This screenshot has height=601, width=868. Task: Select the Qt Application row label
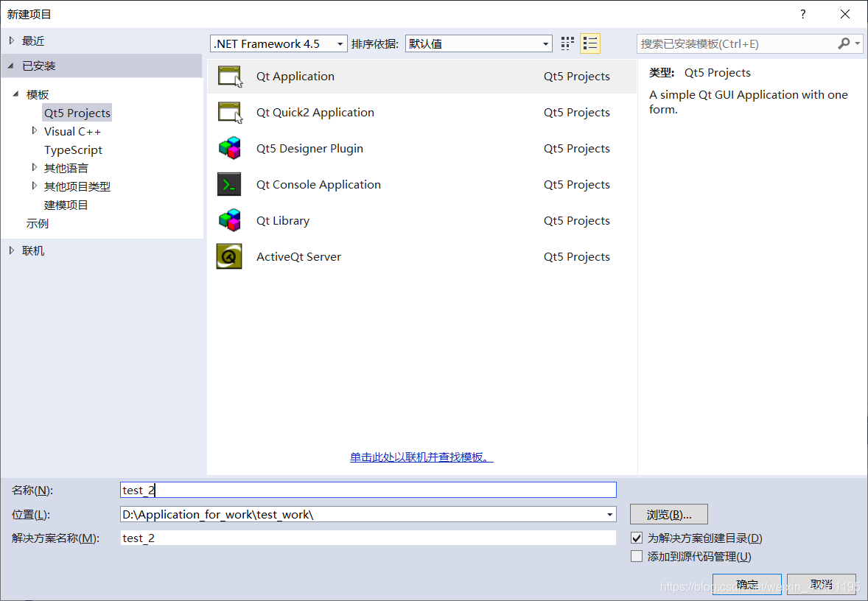coord(295,77)
